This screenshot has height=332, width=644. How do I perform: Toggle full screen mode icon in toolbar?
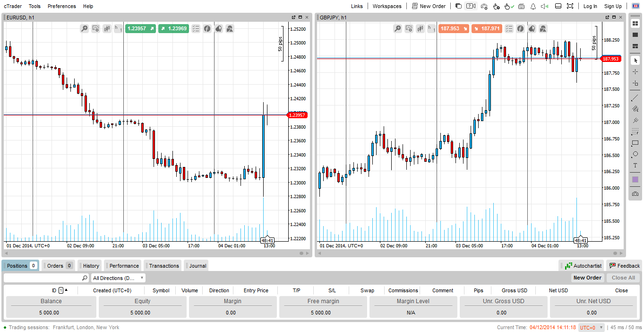tap(570, 6)
